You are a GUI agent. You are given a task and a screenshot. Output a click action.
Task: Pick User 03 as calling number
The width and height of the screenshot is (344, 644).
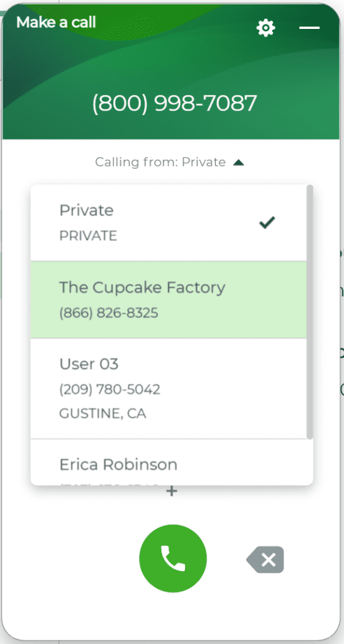pos(169,389)
